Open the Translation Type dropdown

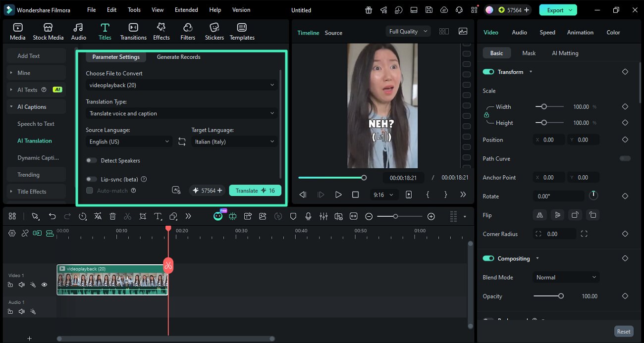(182, 113)
